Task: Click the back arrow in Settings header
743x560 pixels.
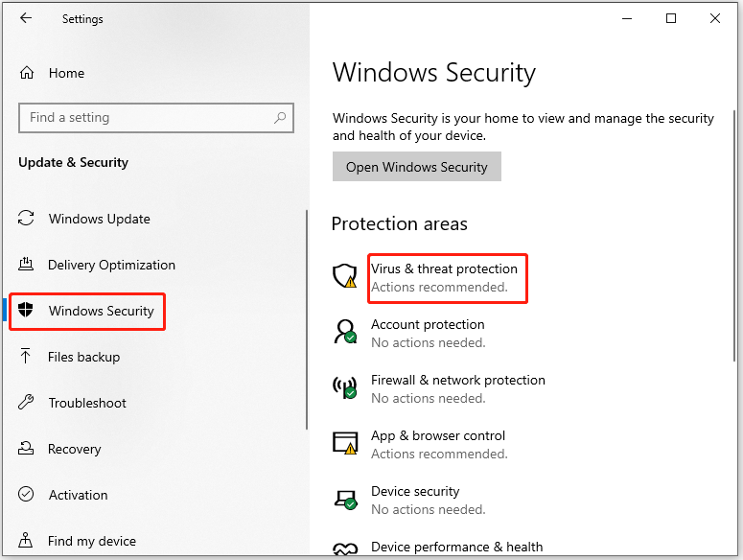Action: tap(26, 18)
